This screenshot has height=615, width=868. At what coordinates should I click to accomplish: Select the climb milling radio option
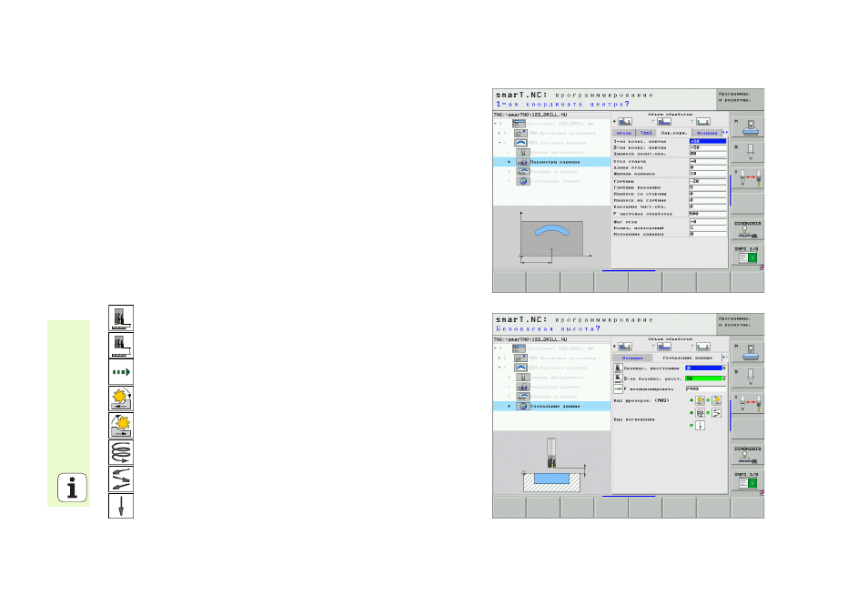(x=691, y=400)
